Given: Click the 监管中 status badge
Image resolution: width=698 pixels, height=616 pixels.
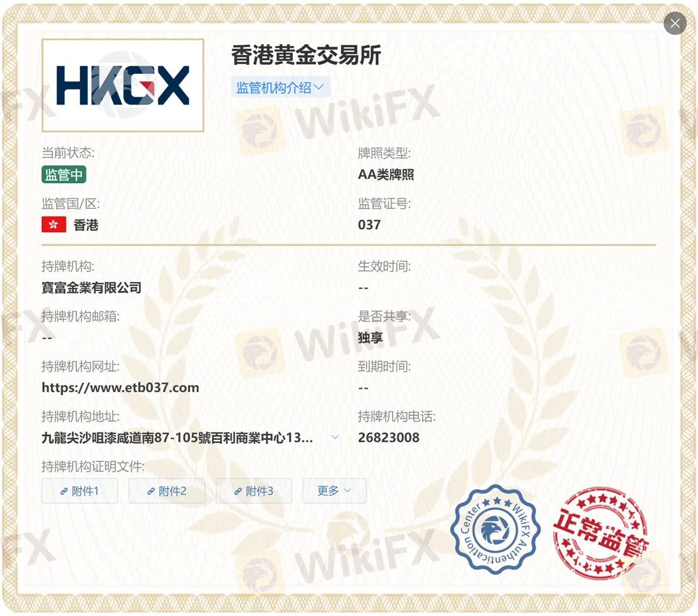Looking at the screenshot, I should 64,174.
